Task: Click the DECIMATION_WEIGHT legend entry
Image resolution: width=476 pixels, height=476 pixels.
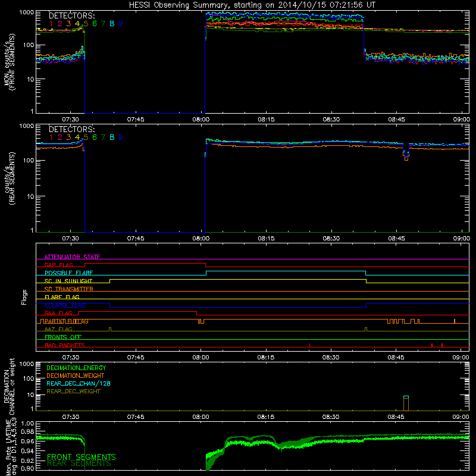Action: click(76, 376)
